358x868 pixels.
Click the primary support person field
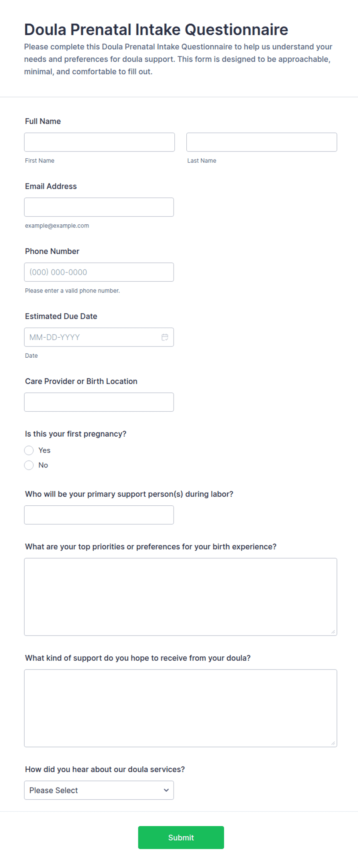point(99,515)
